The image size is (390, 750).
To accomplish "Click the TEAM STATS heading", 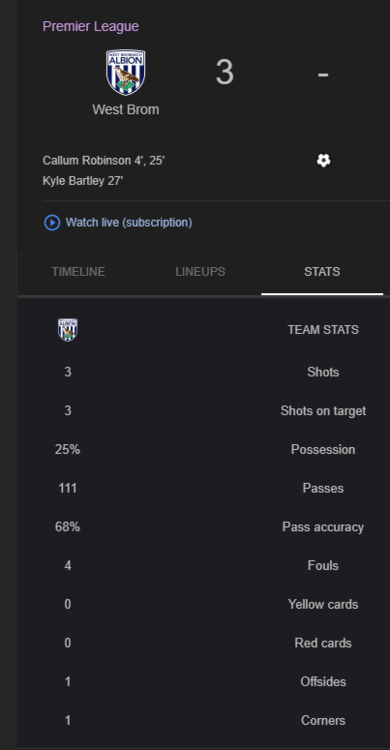I will [323, 330].
